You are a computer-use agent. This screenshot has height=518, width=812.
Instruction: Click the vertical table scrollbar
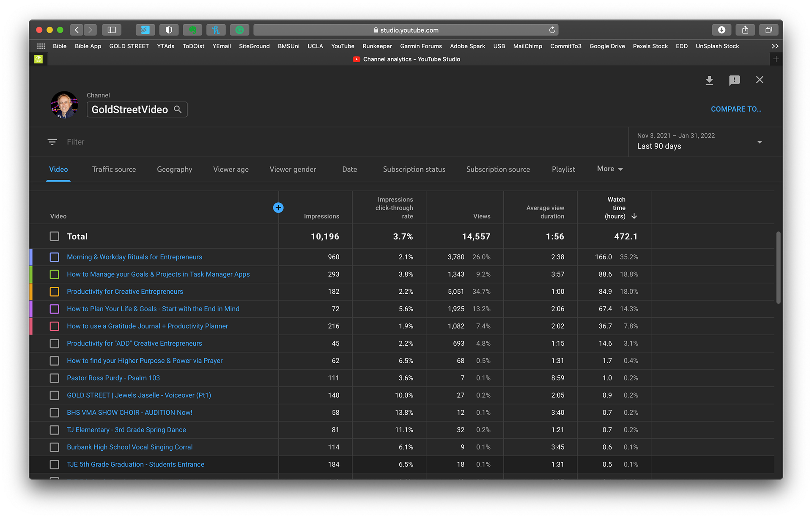[x=778, y=267]
